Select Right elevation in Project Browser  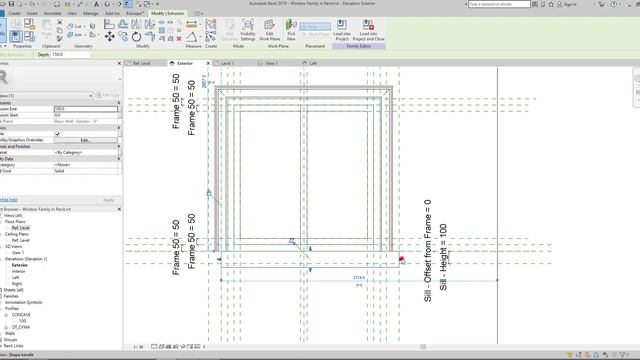tap(17, 284)
